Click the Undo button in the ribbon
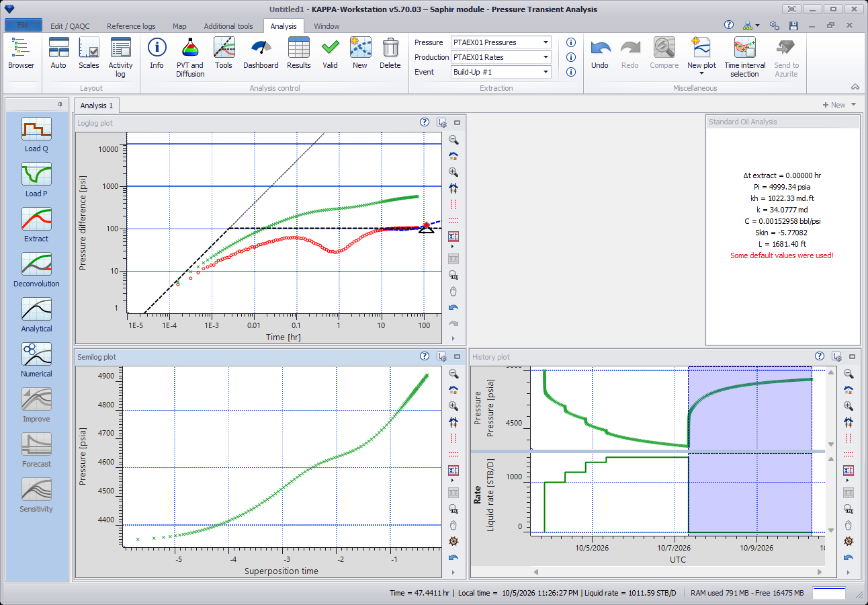Viewport: 868px width, 605px height. [x=600, y=54]
